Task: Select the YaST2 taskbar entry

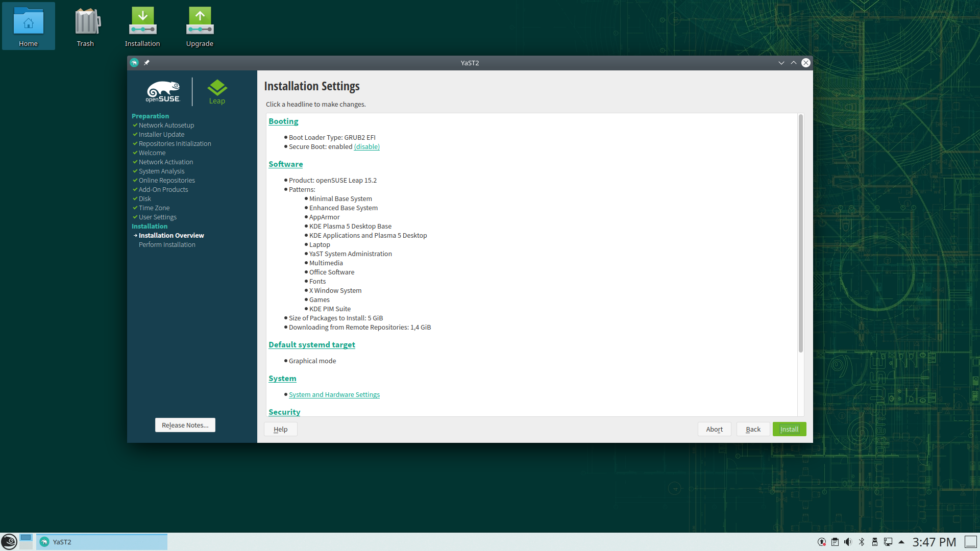Action: click(x=102, y=542)
